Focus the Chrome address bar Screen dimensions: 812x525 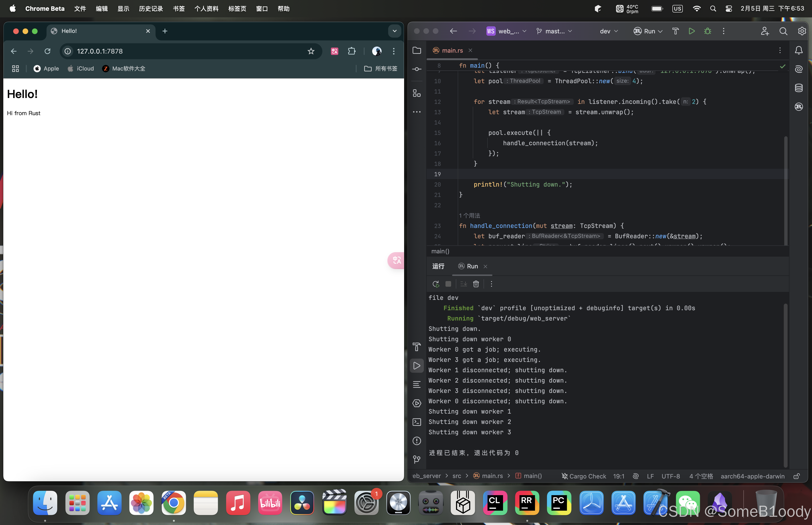pyautogui.click(x=191, y=51)
